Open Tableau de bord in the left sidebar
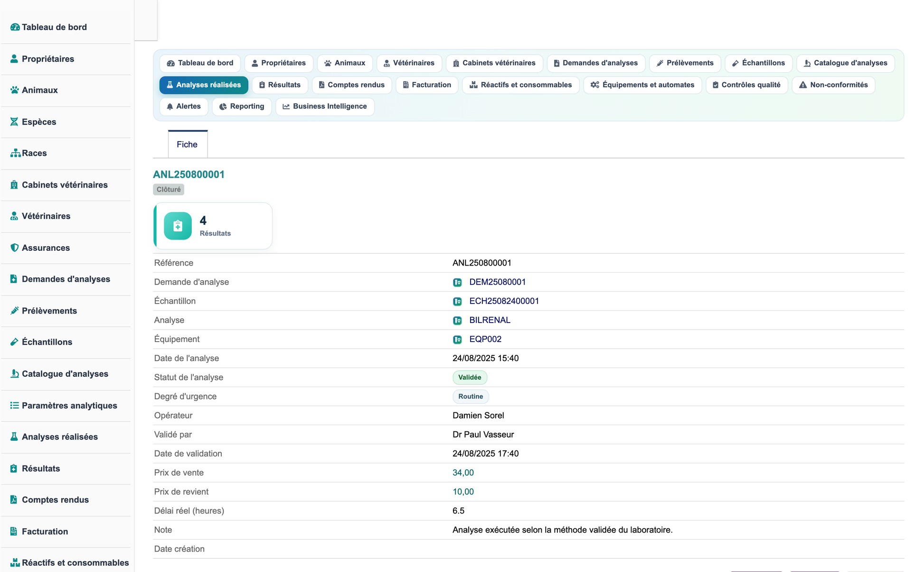 pos(54,27)
